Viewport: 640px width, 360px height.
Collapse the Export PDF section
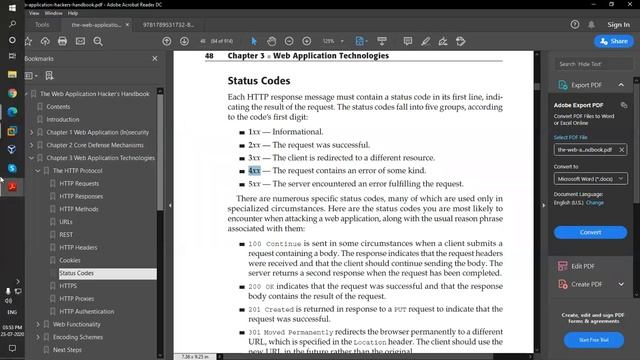pyautogui.click(x=621, y=85)
